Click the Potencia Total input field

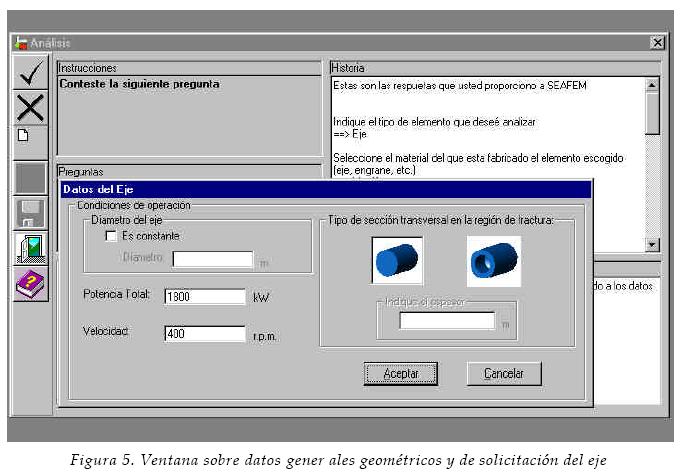[205, 297]
